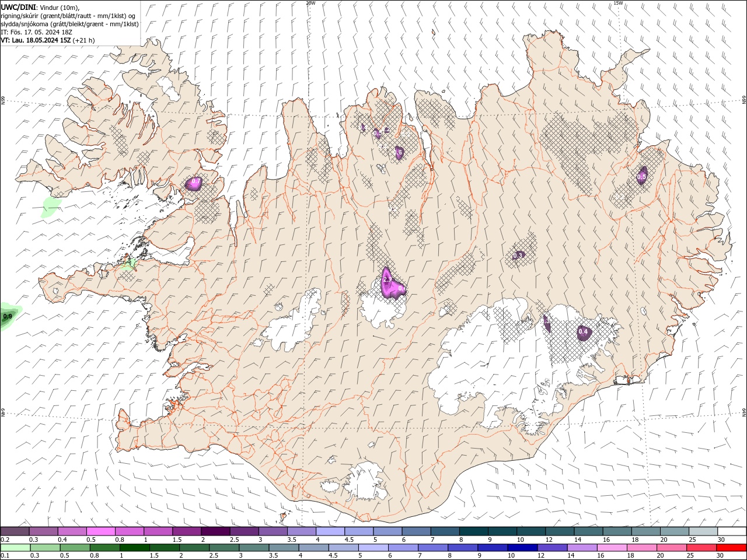This screenshot has width=747, height=560.
Task: Click the rain legend swatch between 3 and 3.5
Action: tap(254, 548)
